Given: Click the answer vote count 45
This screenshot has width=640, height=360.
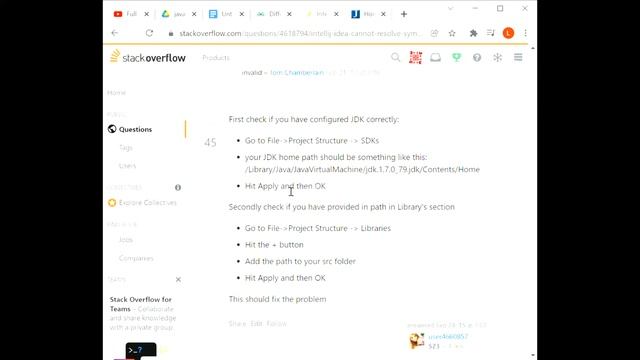Looking at the screenshot, I should [210, 142].
